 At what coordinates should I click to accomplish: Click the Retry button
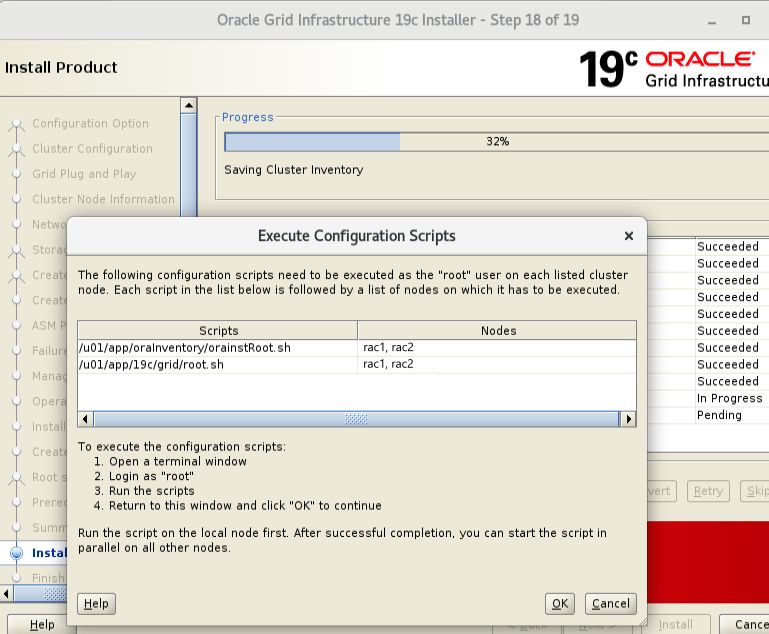[707, 491]
